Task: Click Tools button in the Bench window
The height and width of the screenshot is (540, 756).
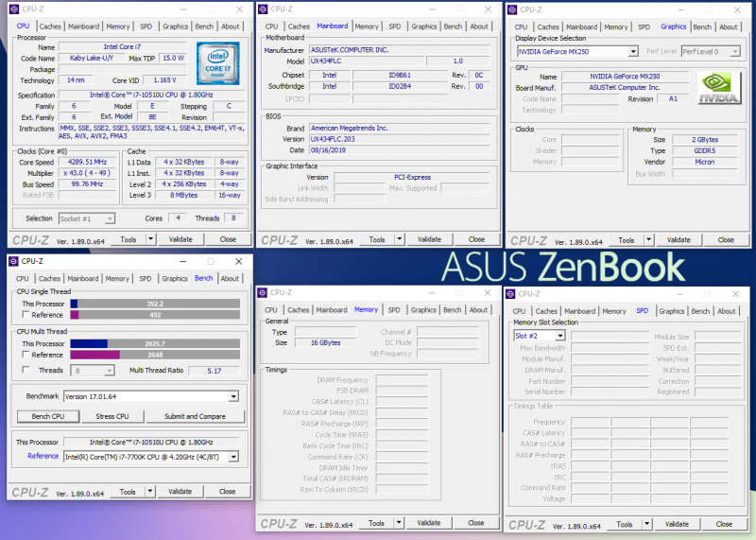Action: 128,492
